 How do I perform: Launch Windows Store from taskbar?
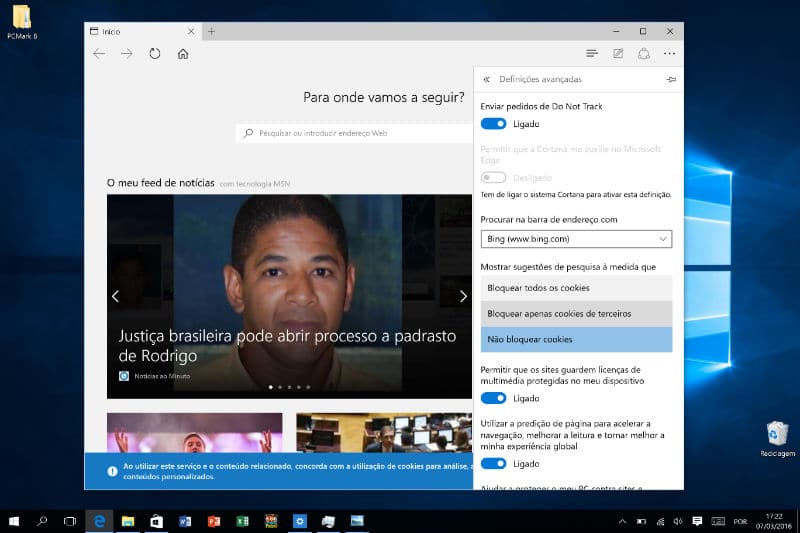pos(156,521)
